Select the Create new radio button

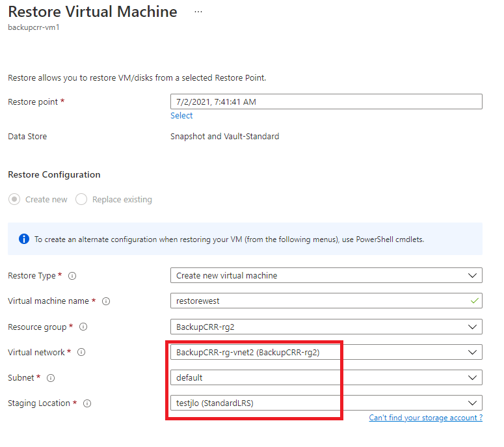click(14, 199)
